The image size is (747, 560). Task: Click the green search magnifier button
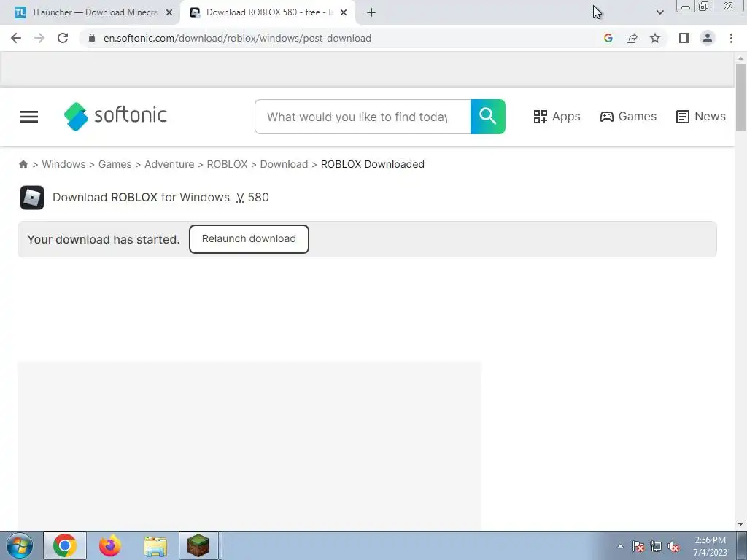point(488,117)
